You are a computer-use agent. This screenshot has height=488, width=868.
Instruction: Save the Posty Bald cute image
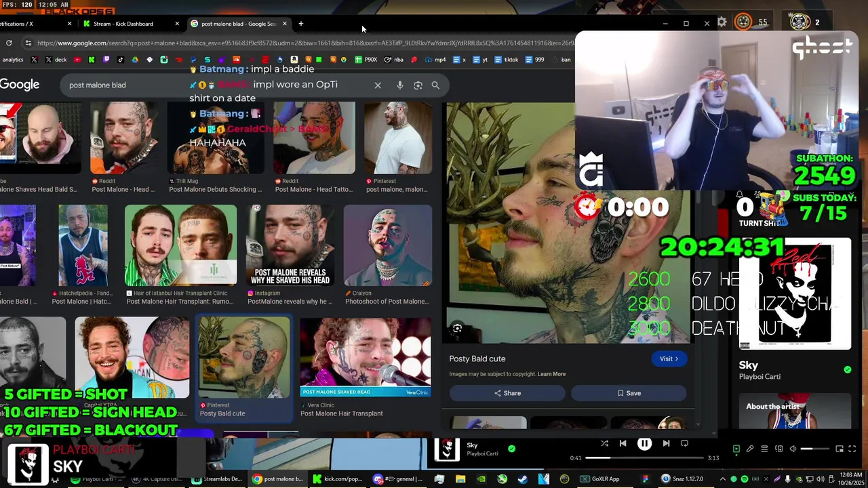[x=629, y=393]
